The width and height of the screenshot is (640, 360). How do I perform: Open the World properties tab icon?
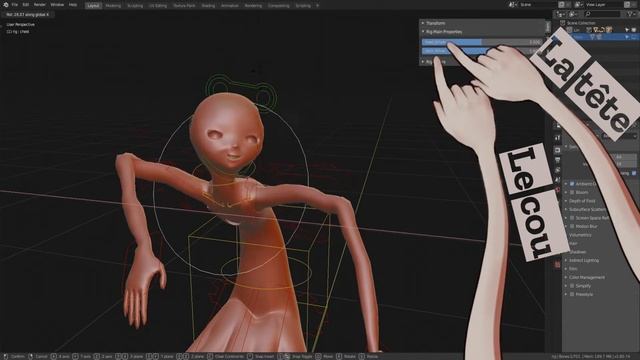click(x=558, y=189)
